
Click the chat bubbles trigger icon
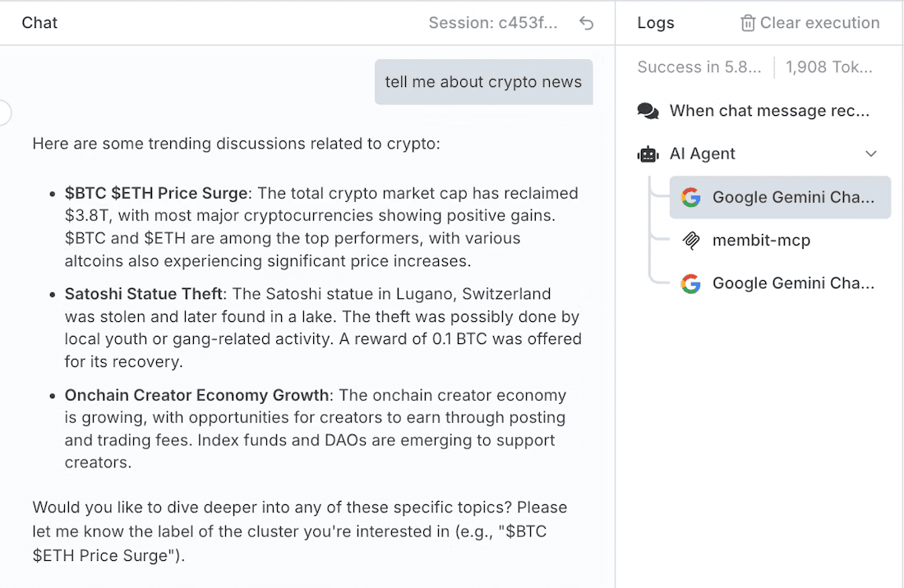pos(648,111)
